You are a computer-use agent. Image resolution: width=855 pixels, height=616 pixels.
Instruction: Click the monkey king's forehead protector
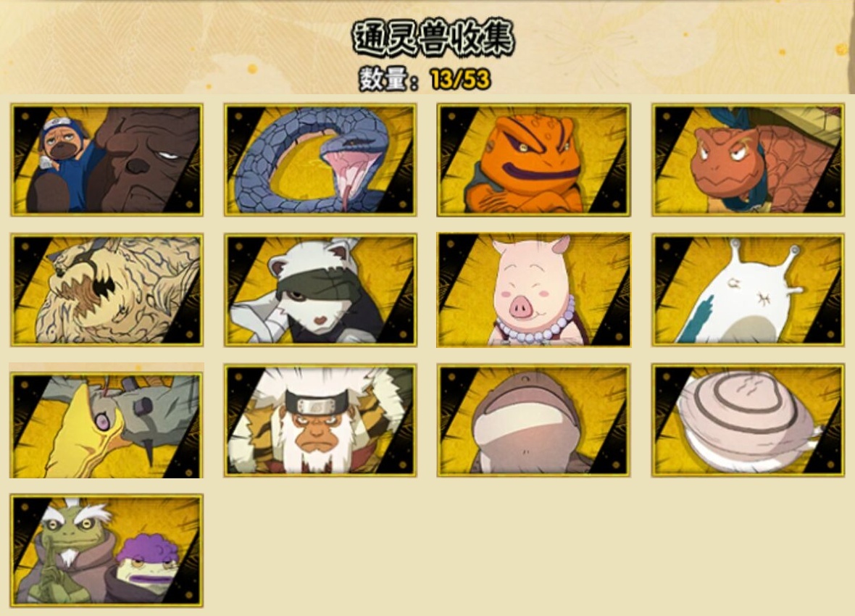tap(318, 404)
